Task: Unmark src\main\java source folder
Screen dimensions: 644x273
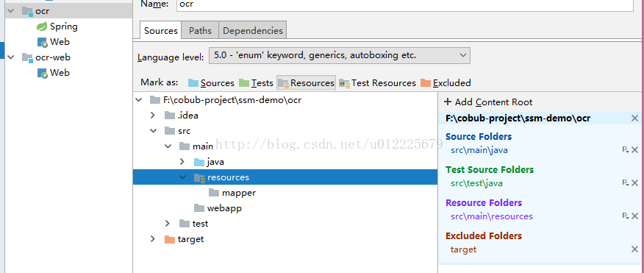Action: click(x=634, y=150)
